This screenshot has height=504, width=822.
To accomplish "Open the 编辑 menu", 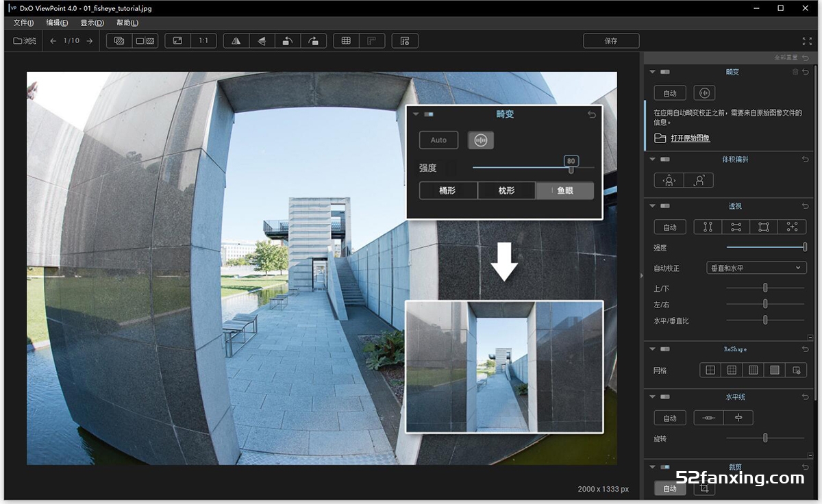I will point(57,23).
